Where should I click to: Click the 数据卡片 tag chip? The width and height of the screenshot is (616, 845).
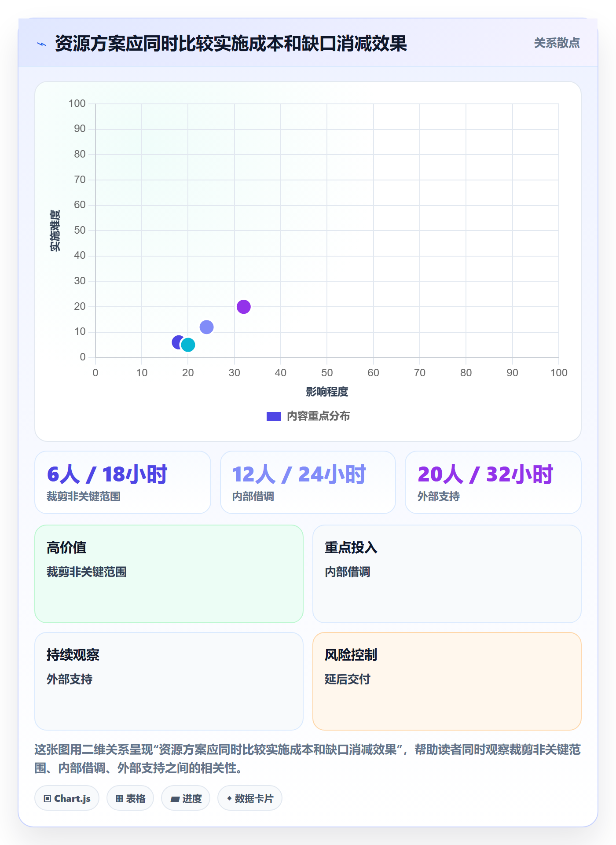coord(250,798)
